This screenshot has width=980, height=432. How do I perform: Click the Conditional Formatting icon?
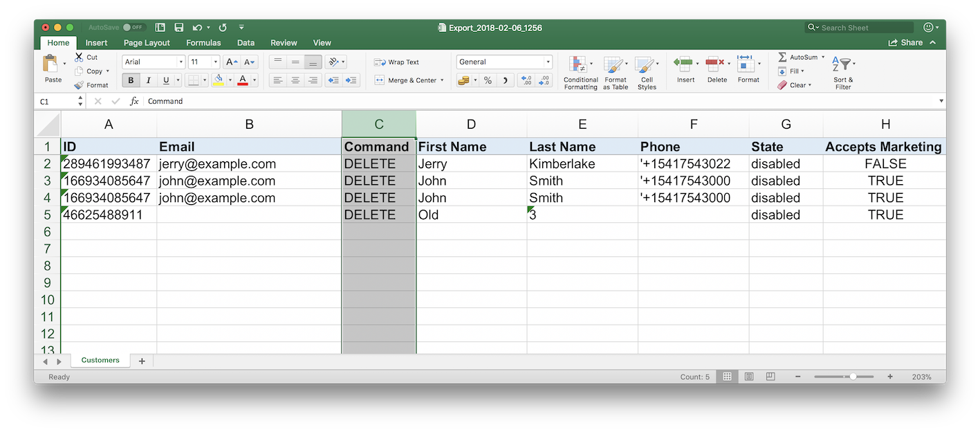[578, 66]
